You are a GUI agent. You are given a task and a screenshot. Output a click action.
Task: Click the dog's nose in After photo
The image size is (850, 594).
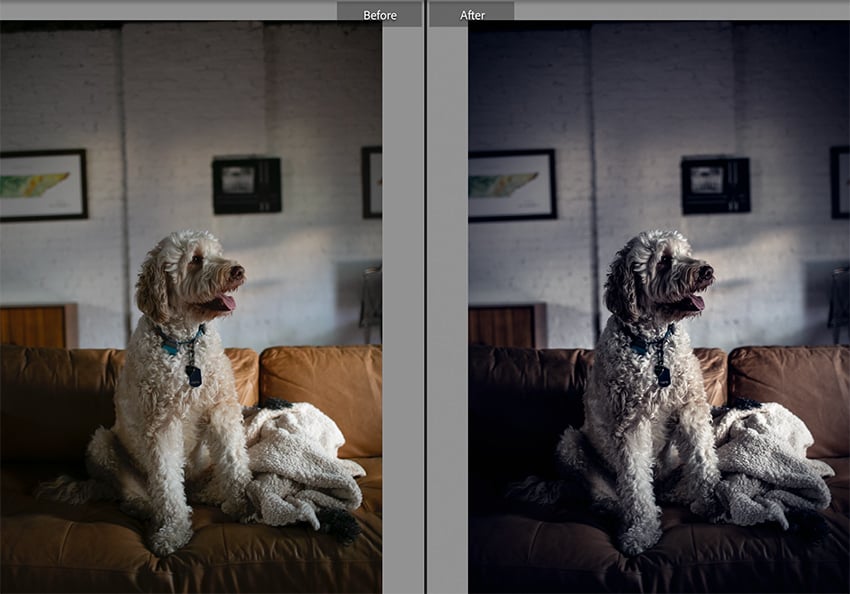(706, 270)
